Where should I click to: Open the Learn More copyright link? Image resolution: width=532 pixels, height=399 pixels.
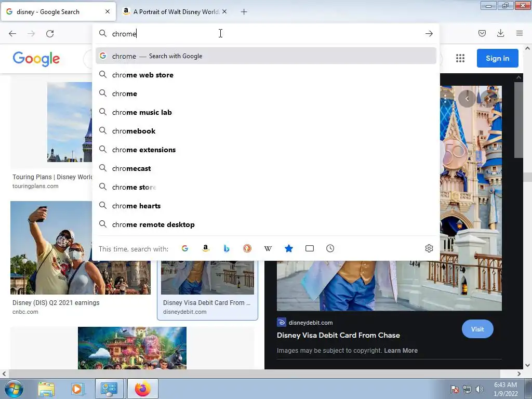pyautogui.click(x=401, y=351)
